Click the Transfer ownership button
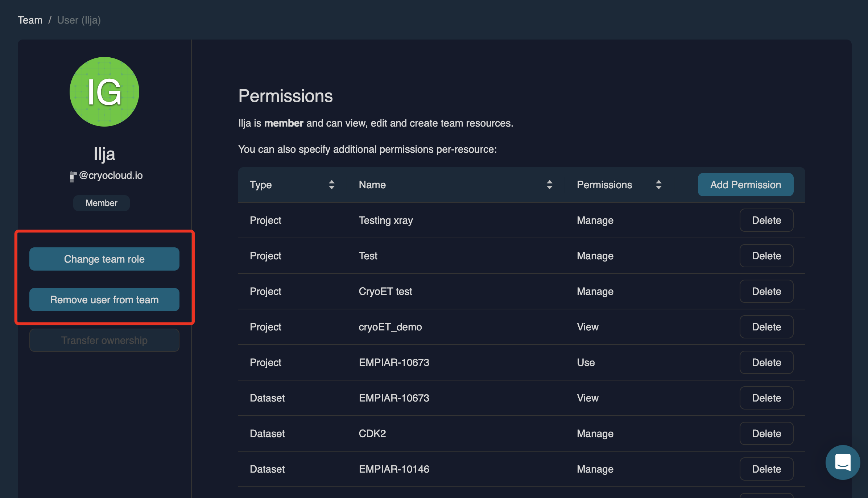 [x=104, y=340]
